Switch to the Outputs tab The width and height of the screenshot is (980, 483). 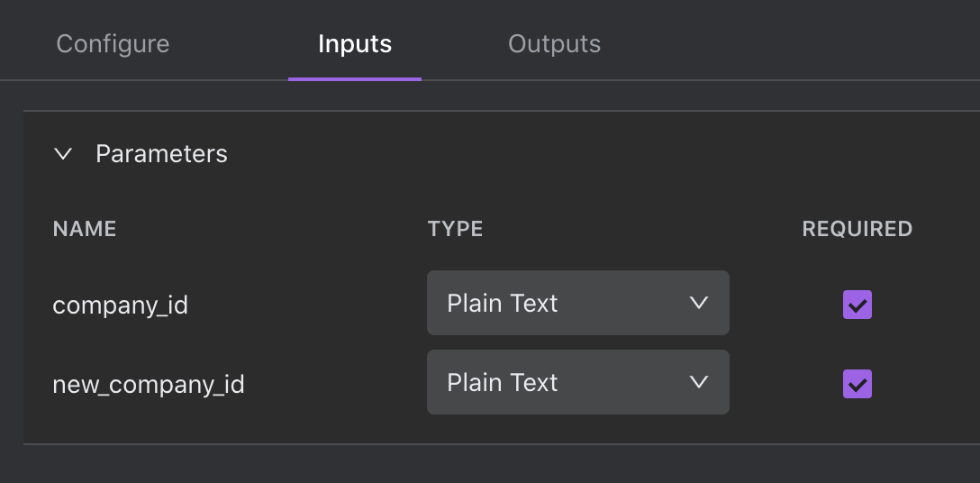click(x=554, y=44)
